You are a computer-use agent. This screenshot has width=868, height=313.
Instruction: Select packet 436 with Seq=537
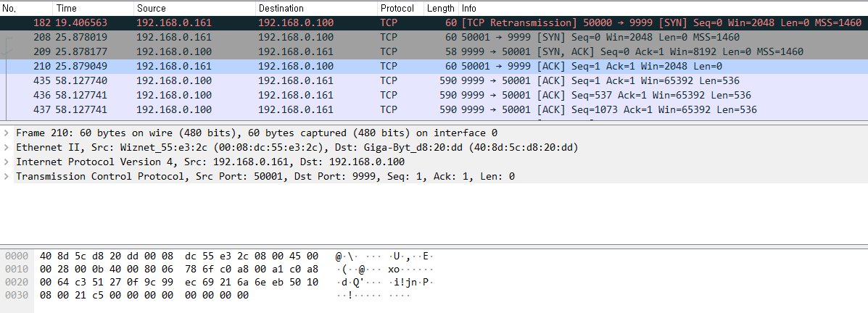pos(434,95)
